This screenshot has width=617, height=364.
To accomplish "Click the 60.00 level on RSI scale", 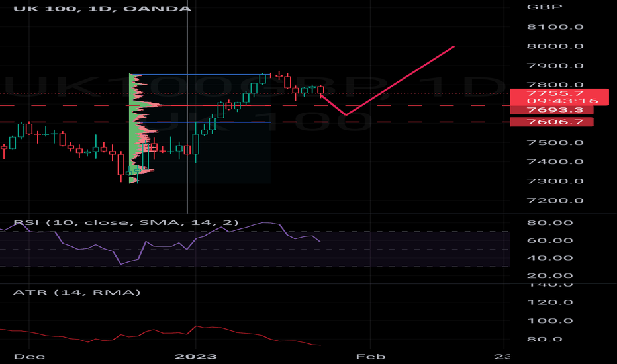I will 549,241.
